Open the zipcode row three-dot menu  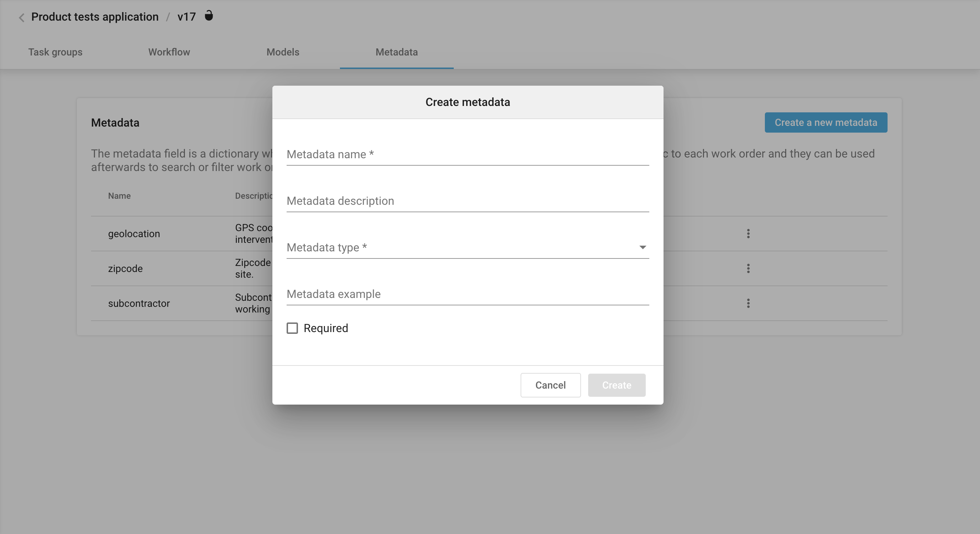748,268
